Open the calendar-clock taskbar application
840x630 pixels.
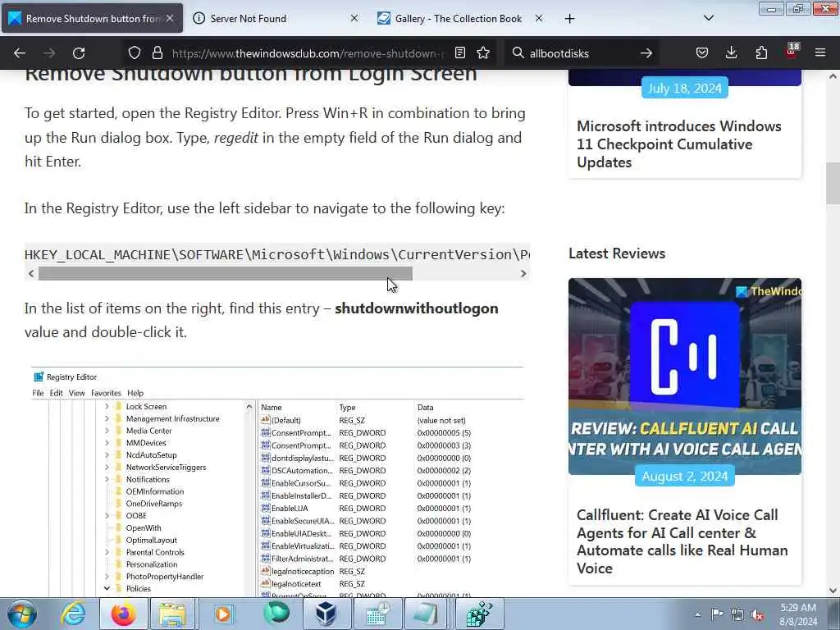(377, 614)
